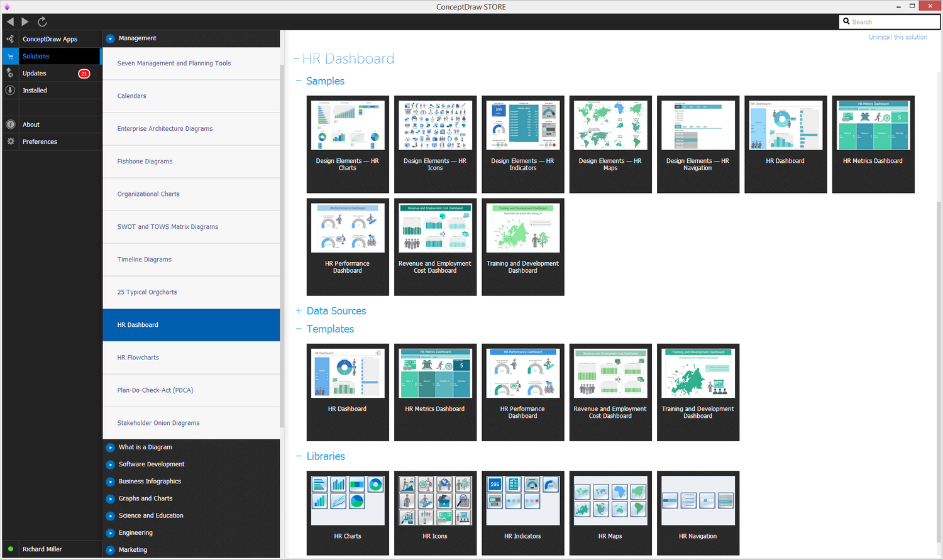The width and height of the screenshot is (943, 560).
Task: Select Seven Management and Planning Tools
Action: pyautogui.click(x=191, y=63)
